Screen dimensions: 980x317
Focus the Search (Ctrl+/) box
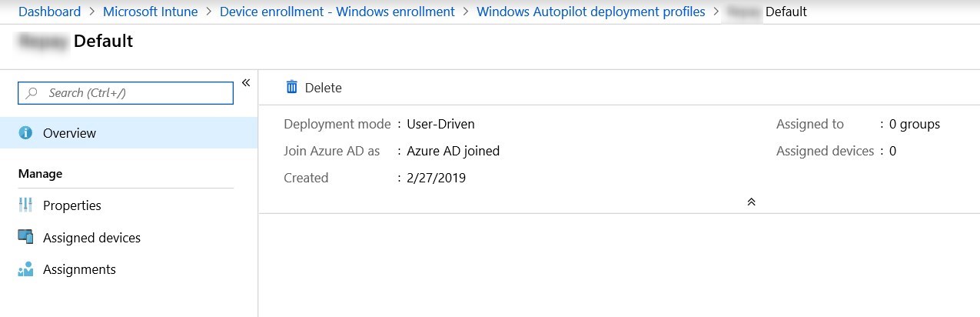click(x=125, y=93)
